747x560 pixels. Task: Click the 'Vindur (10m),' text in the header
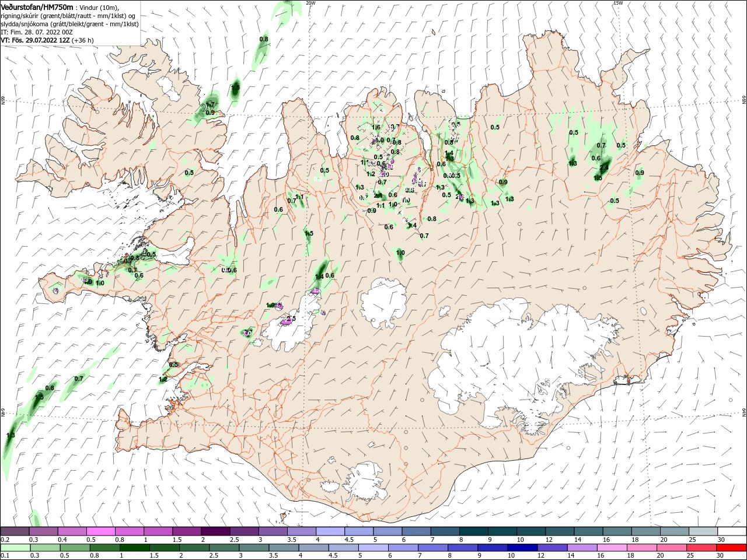click(100, 7)
